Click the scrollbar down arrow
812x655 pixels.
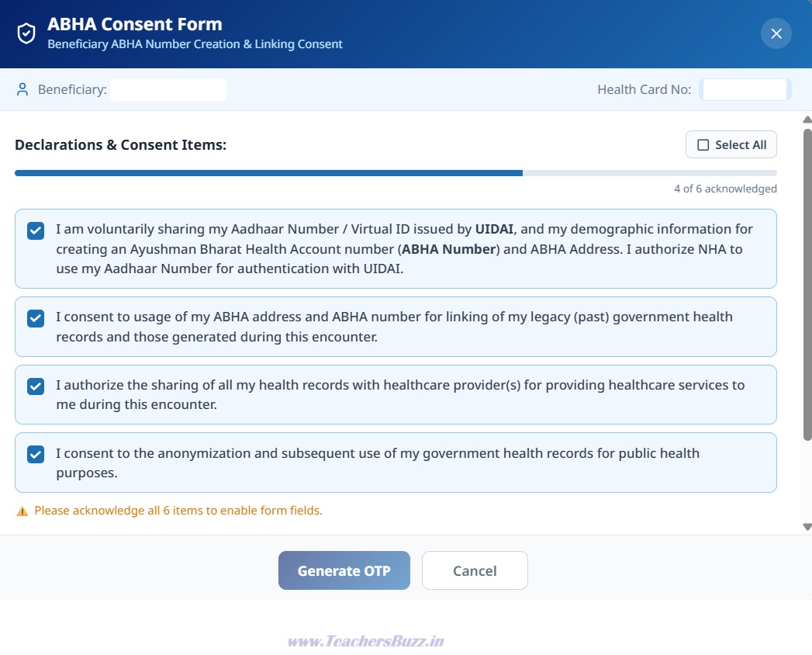click(807, 526)
